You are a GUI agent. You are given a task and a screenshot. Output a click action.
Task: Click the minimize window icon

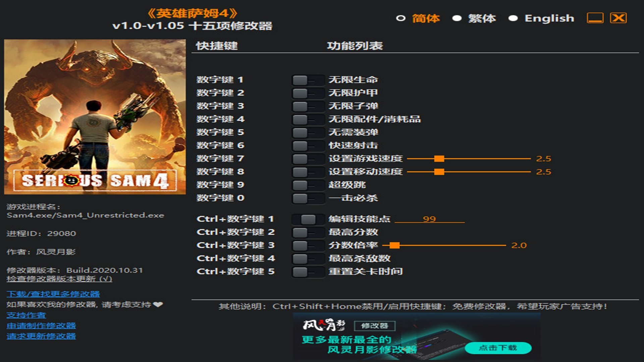[x=595, y=18]
